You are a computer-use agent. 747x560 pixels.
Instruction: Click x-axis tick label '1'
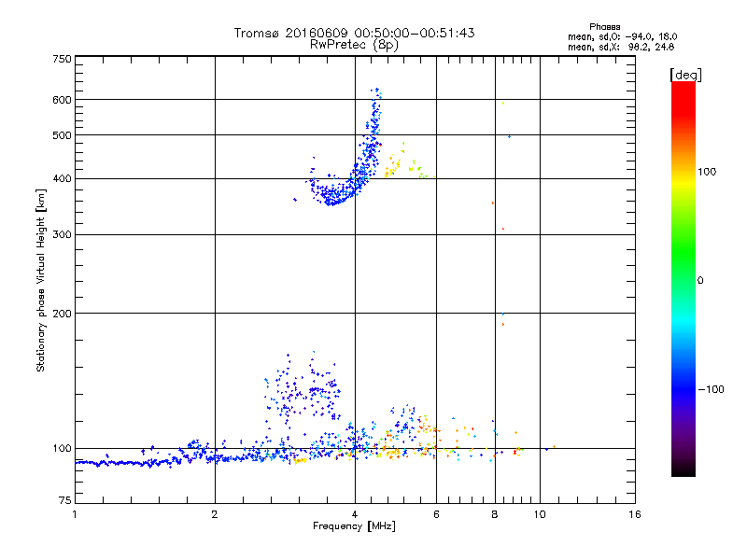(x=75, y=514)
